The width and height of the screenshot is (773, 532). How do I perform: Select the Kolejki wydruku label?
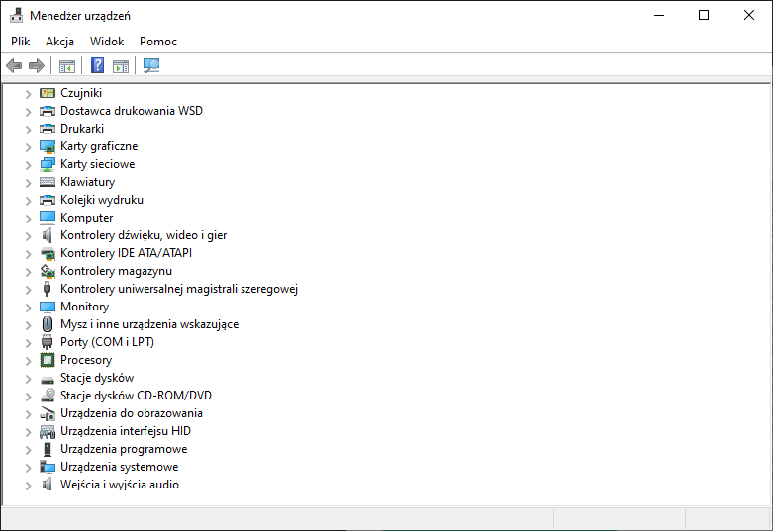coord(102,200)
